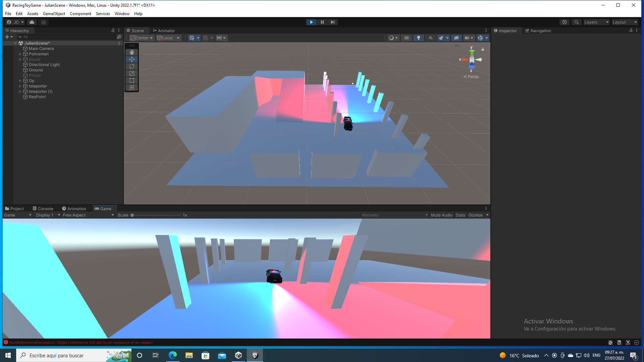The image size is (644, 362).
Task: Toggle scene lighting lightbulb
Action: pyautogui.click(x=419, y=38)
